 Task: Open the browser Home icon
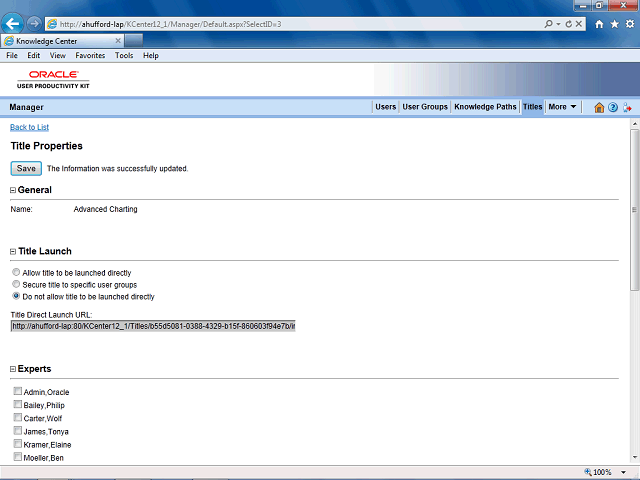[599, 24]
